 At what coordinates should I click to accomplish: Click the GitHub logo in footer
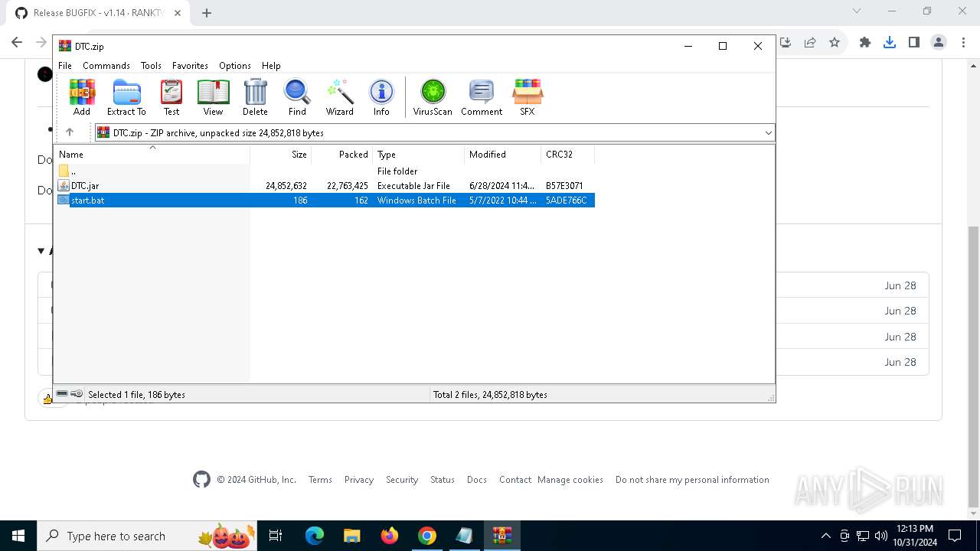coord(201,480)
